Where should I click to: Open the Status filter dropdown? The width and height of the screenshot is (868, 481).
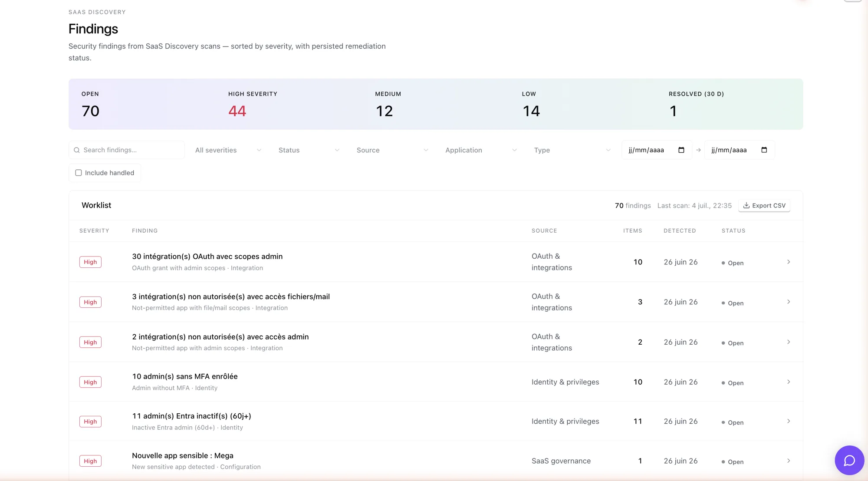point(309,150)
